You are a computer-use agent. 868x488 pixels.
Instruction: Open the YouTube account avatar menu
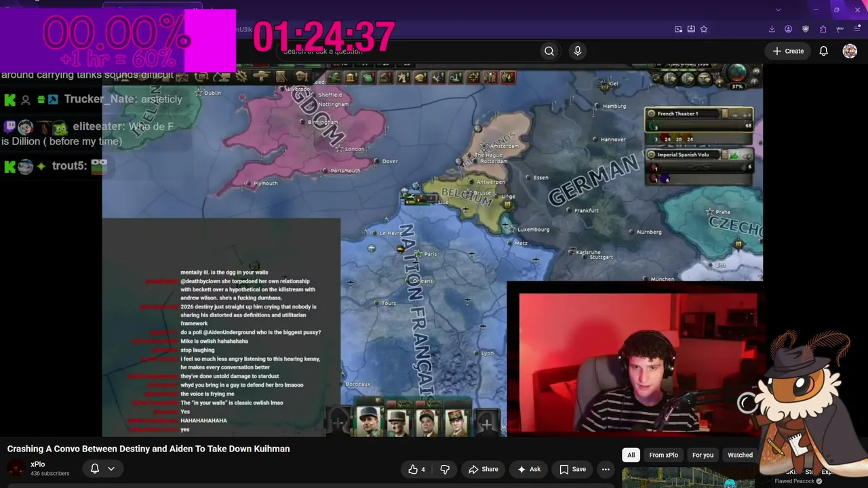[850, 51]
